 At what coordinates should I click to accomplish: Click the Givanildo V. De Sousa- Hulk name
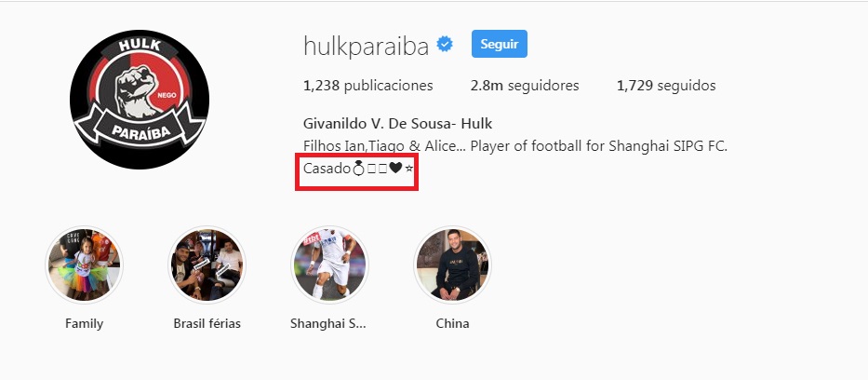[397, 123]
